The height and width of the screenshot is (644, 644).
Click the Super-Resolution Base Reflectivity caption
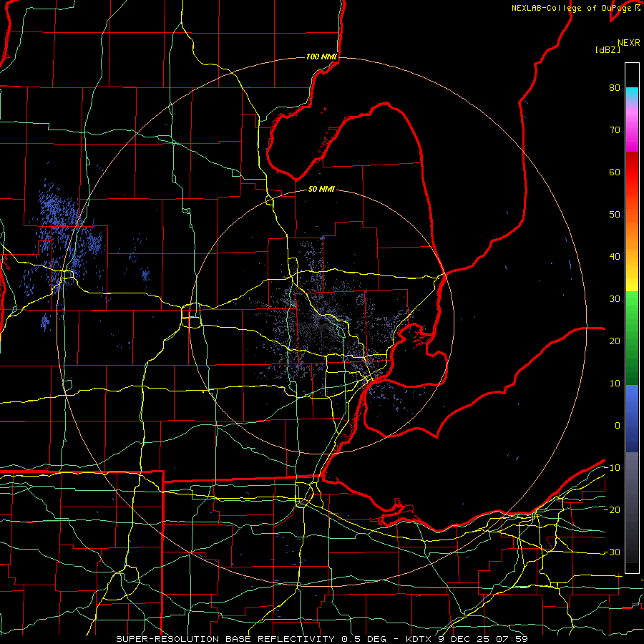321,639
